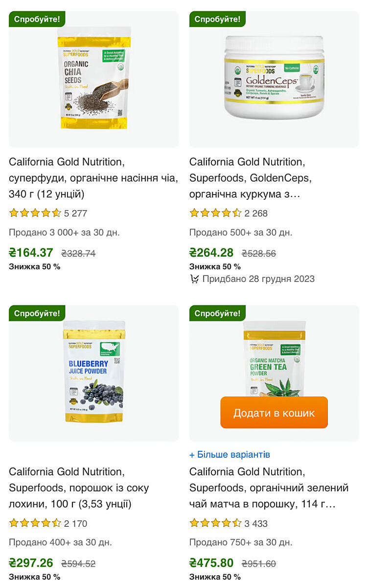Open 2 170 reviews count
This screenshot has width=369, height=588.
76,524
